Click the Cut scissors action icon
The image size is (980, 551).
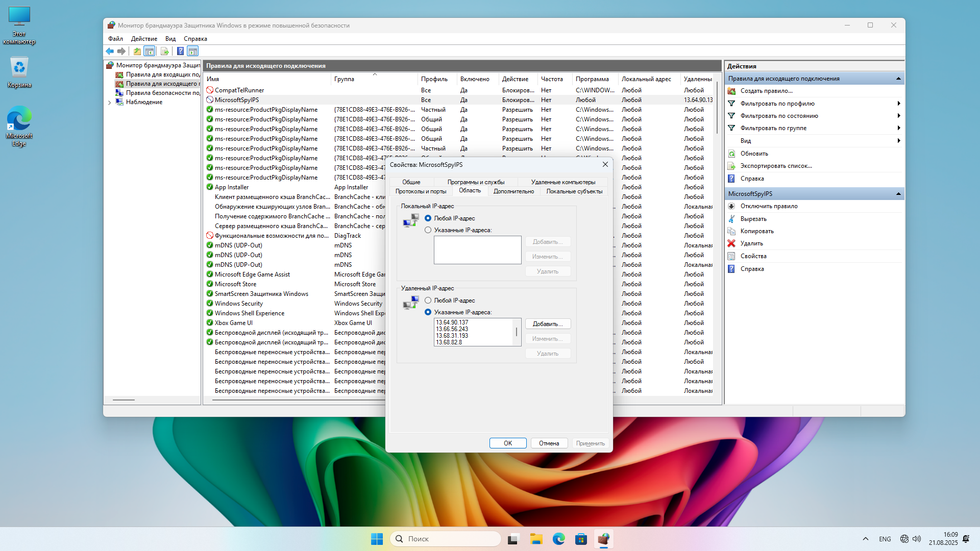pyautogui.click(x=731, y=219)
